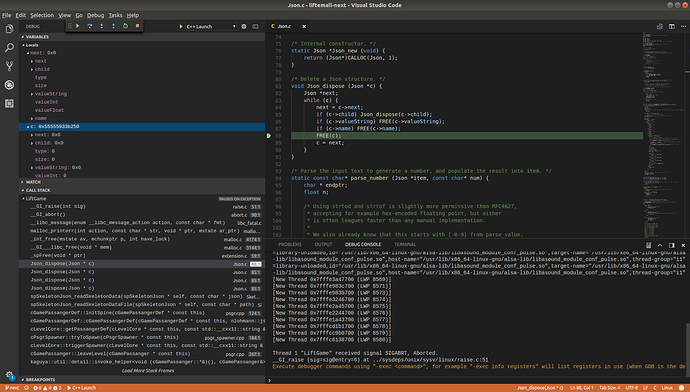The height and width of the screenshot is (392, 690).
Task: Switch to the TERMINAL panel tab
Action: point(405,245)
